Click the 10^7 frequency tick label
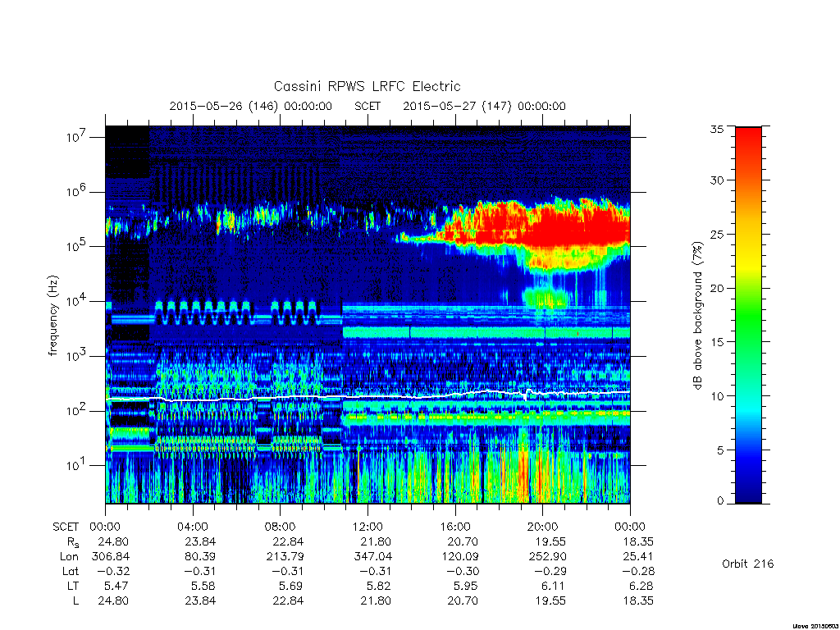Screen dimensions: 840x630 76,137
